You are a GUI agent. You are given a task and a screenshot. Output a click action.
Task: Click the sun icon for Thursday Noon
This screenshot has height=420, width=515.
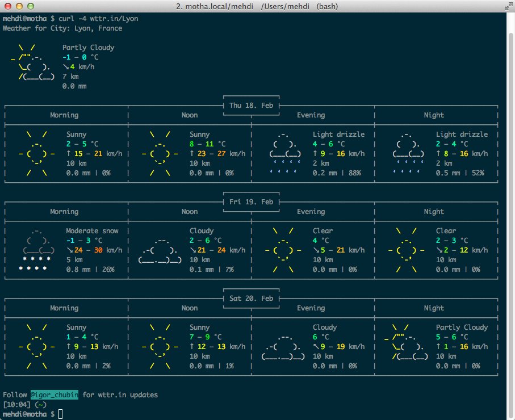[160, 154]
